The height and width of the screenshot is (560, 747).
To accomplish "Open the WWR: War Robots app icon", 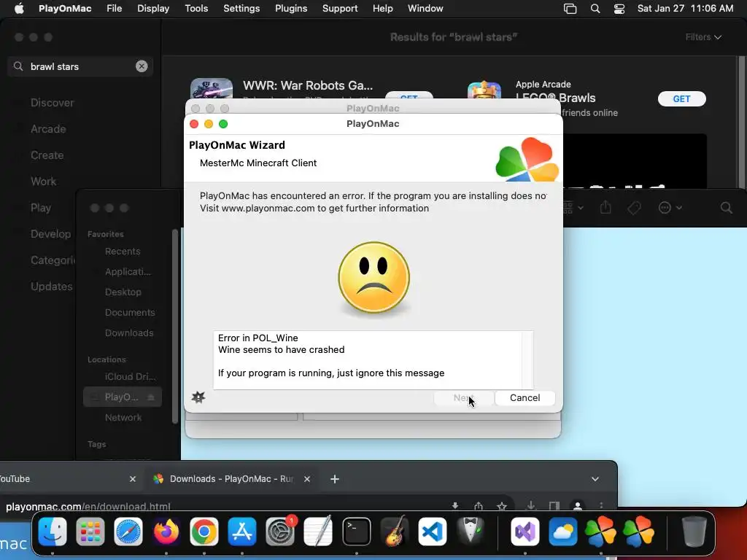I will point(212,89).
